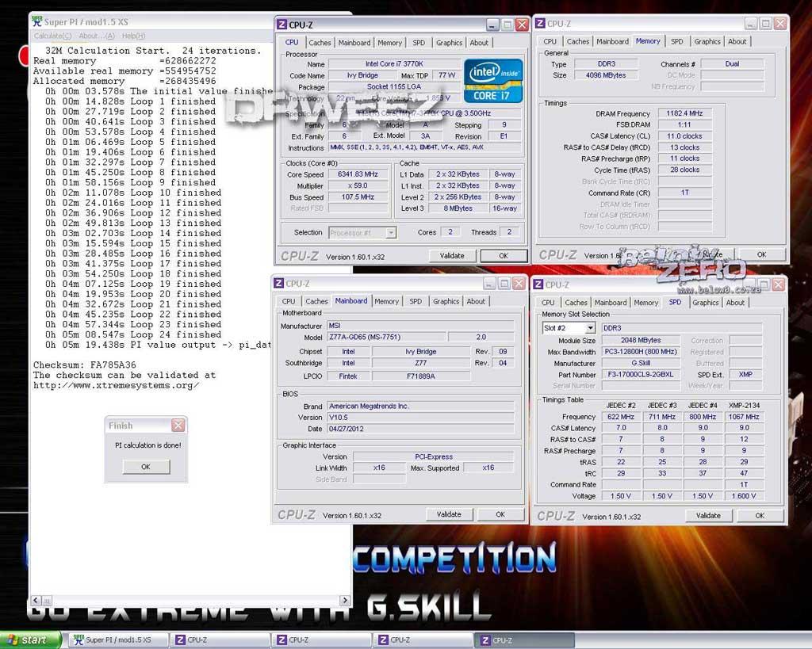
Task: Click the Command Rate 1T value
Action: click(x=684, y=193)
